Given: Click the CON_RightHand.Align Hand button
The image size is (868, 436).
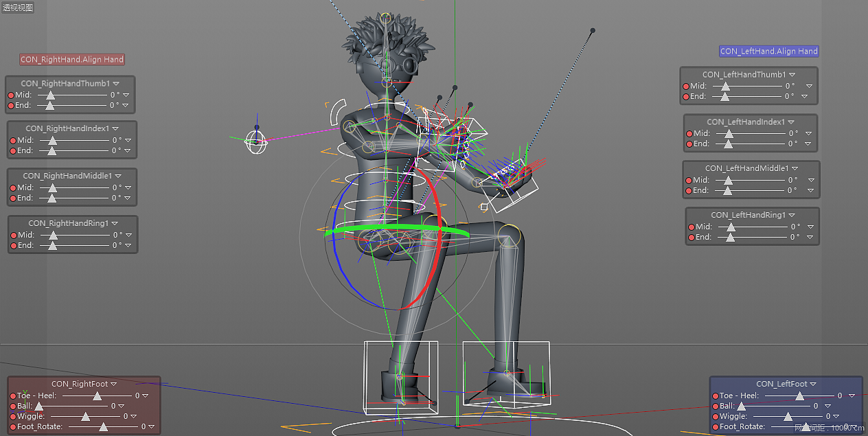Looking at the screenshot, I should pos(72,60).
